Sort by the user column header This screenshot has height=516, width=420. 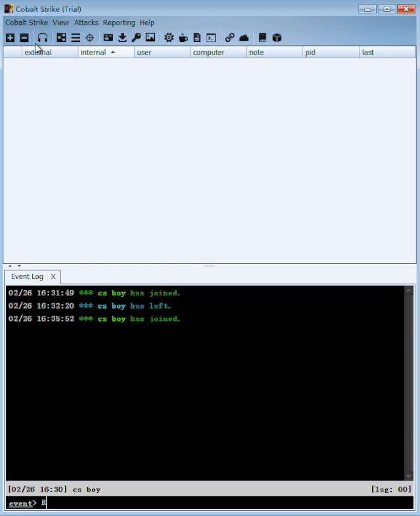point(162,53)
